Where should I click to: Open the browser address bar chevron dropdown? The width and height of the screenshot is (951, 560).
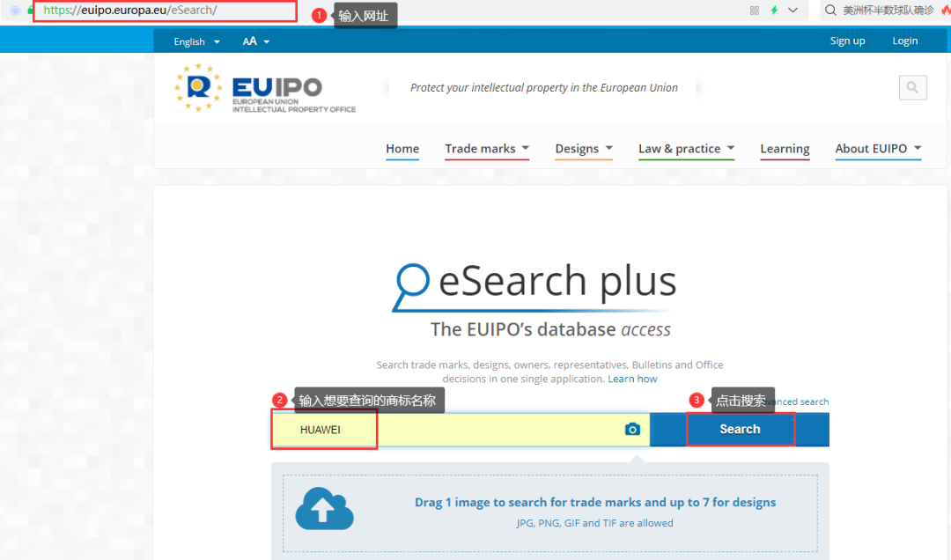point(792,11)
